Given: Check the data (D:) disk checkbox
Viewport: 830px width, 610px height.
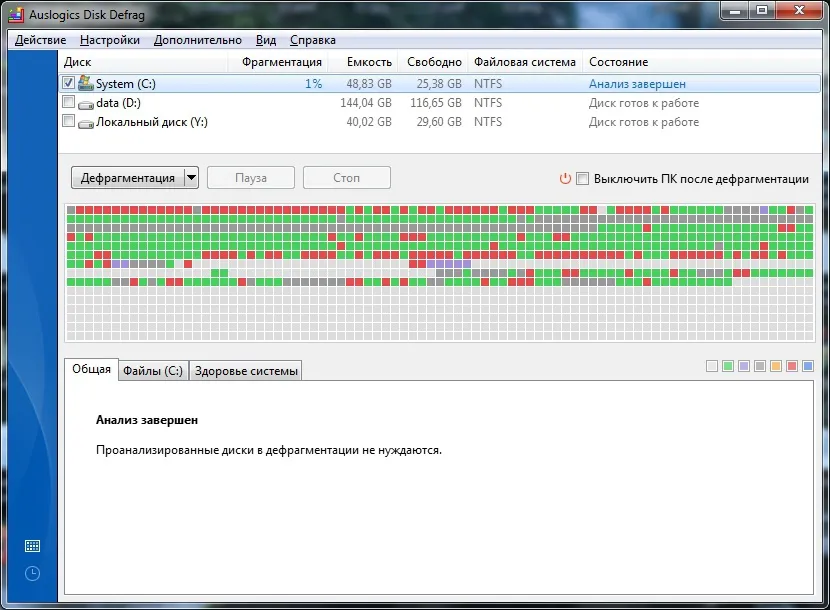Looking at the screenshot, I should pos(68,102).
